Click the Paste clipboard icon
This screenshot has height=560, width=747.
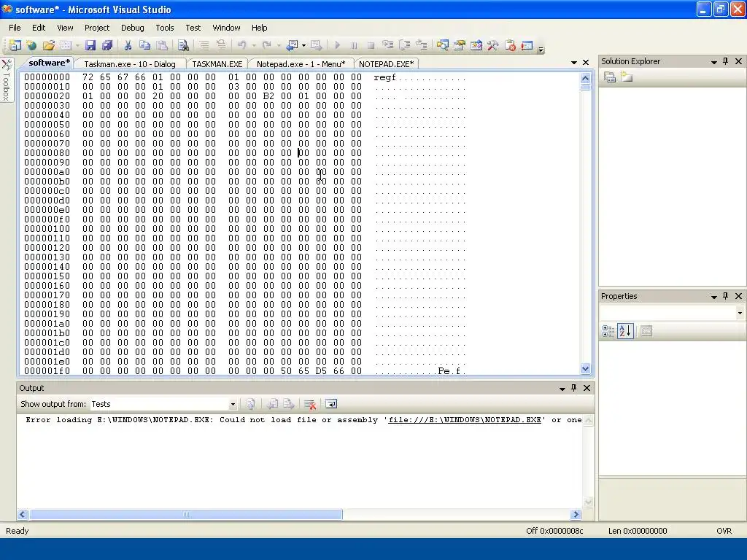pyautogui.click(x=162, y=45)
